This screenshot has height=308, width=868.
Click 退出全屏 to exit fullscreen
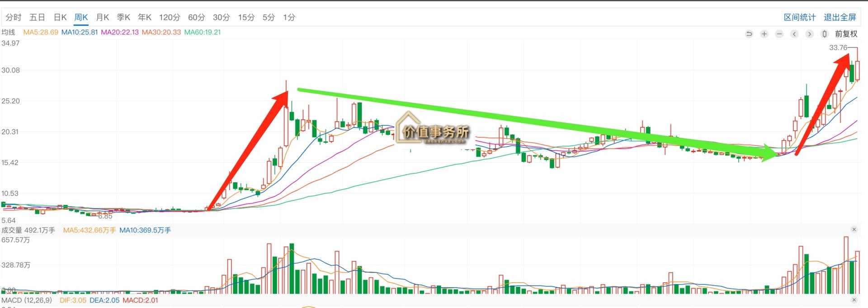pyautogui.click(x=840, y=17)
